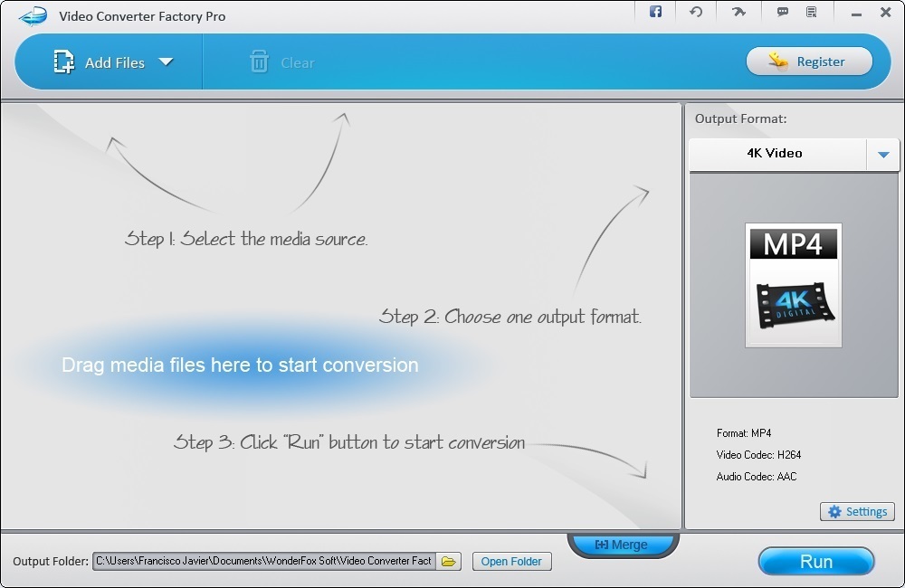Expand the Add Files dropdown arrow
The width and height of the screenshot is (905, 588).
[167, 62]
